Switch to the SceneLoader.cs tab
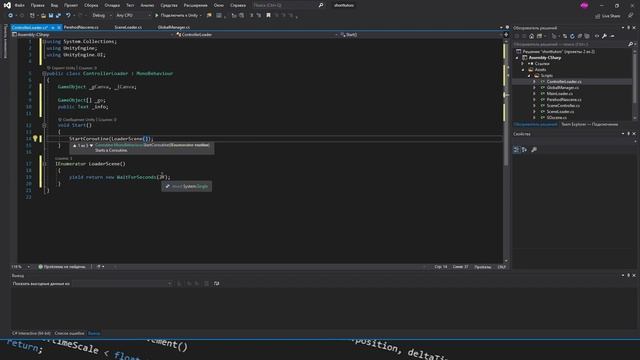Image resolution: width=640 pixels, height=360 pixels. 128,27
